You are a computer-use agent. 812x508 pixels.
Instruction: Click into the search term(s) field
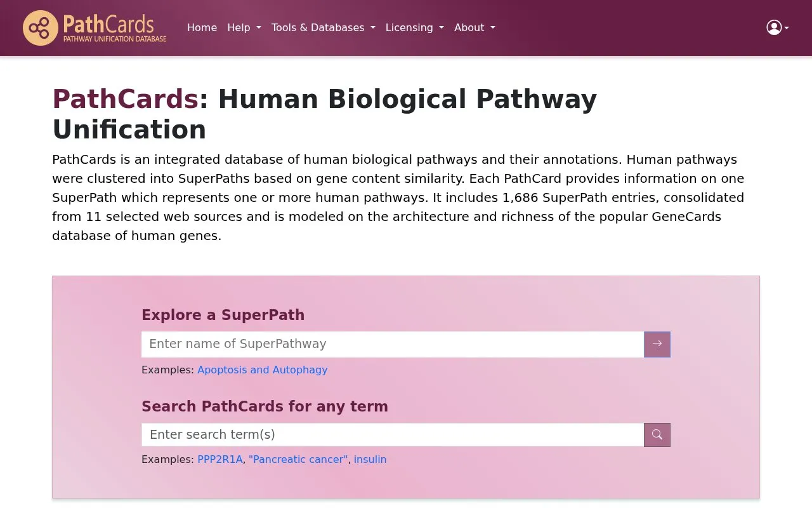pos(393,435)
